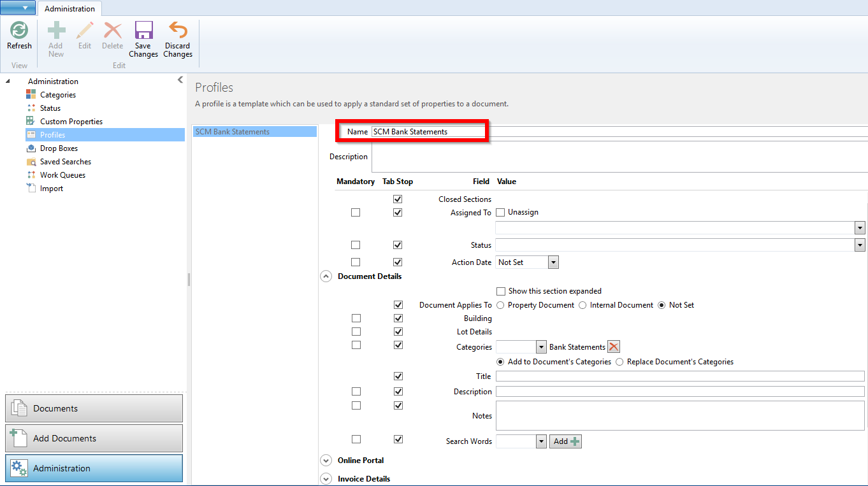Toggle Tab Stop checkbox for Closed Sections
Viewport: 868px width, 486px height.
click(398, 199)
